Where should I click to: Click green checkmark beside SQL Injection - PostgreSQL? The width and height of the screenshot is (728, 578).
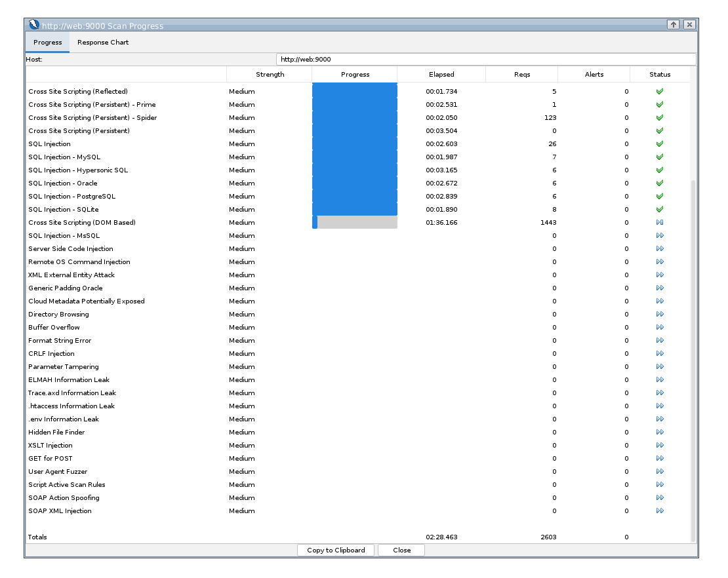(x=660, y=197)
